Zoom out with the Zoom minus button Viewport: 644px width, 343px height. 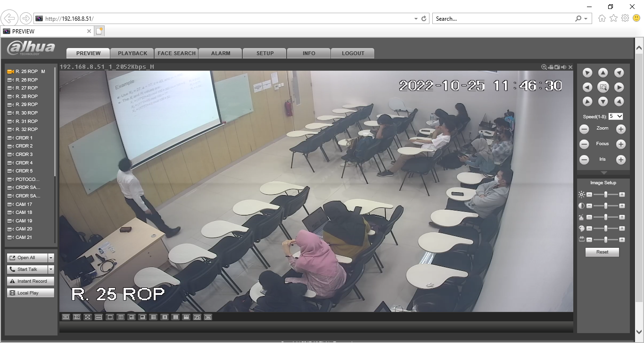[584, 129]
